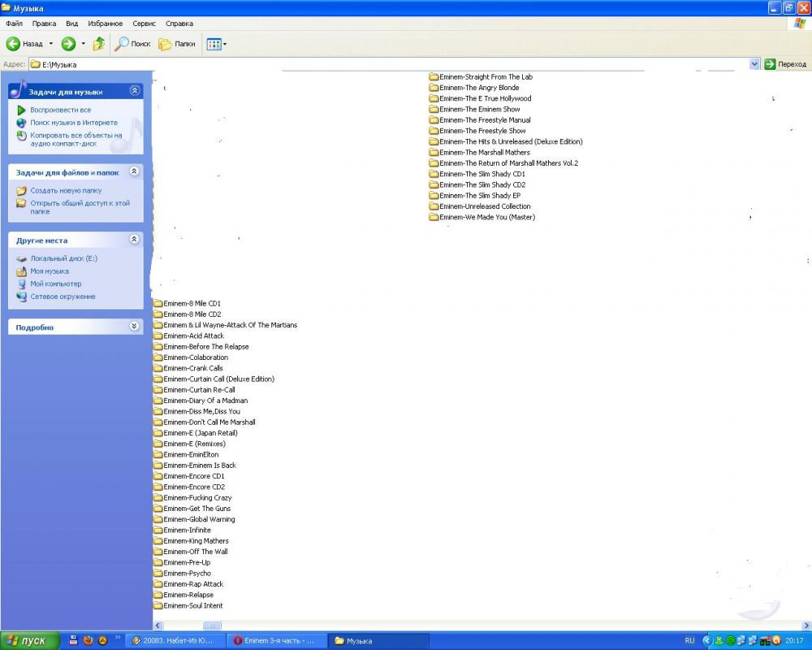
Task: Select Eminem-8 Mile CD1 folder icon
Action: pos(158,303)
